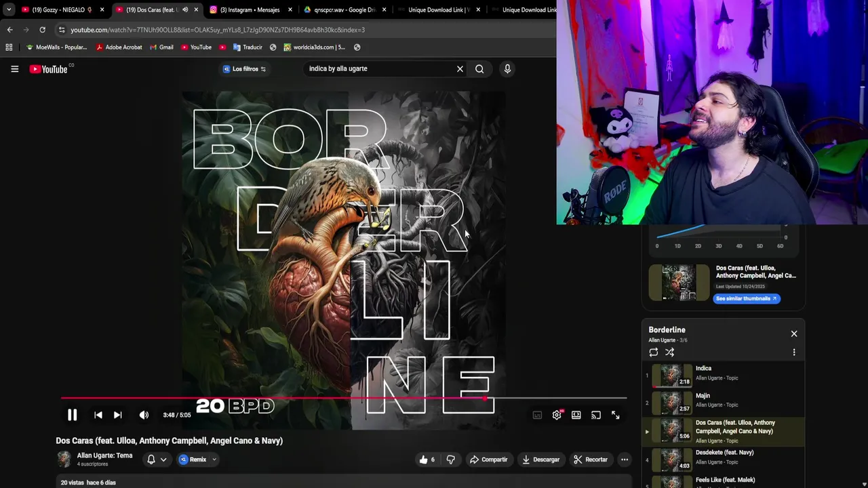Open the YouTube guide hamburger menu
Image resolution: width=868 pixels, height=488 pixels.
point(14,68)
